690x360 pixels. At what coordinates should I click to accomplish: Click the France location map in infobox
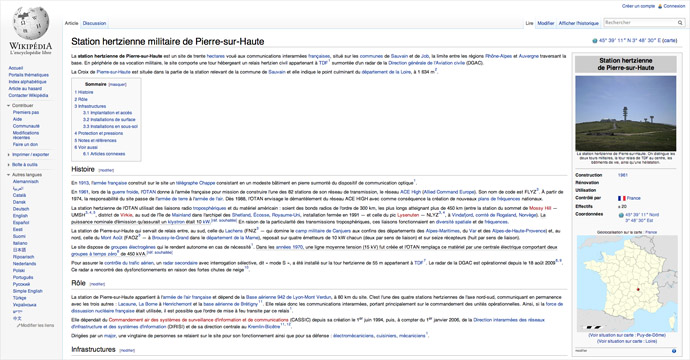[x=627, y=283]
